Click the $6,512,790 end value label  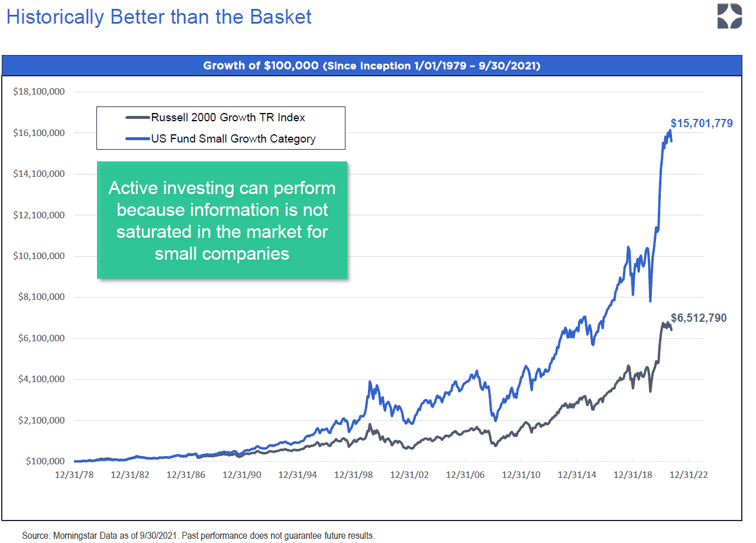[x=699, y=318]
